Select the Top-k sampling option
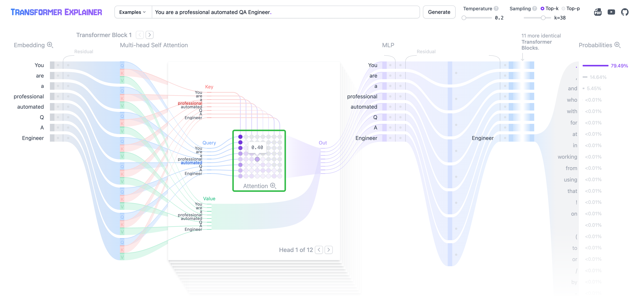644x296 pixels. [x=542, y=8]
